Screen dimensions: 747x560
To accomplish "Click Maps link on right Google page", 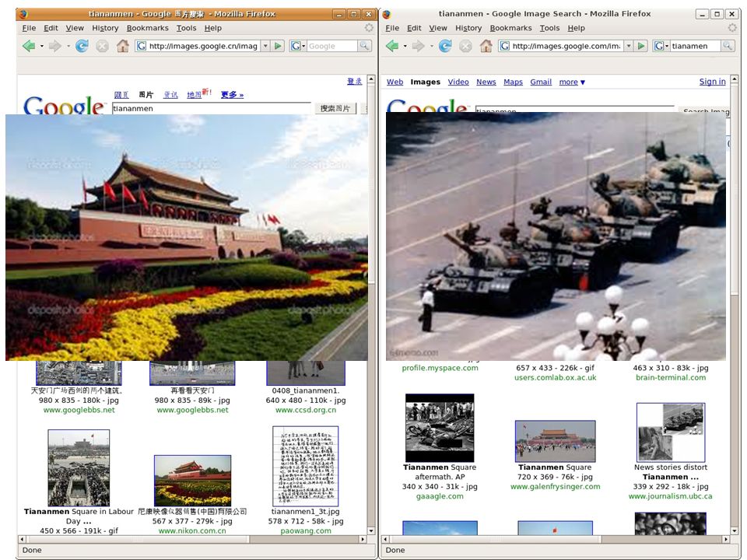I will pos(513,82).
